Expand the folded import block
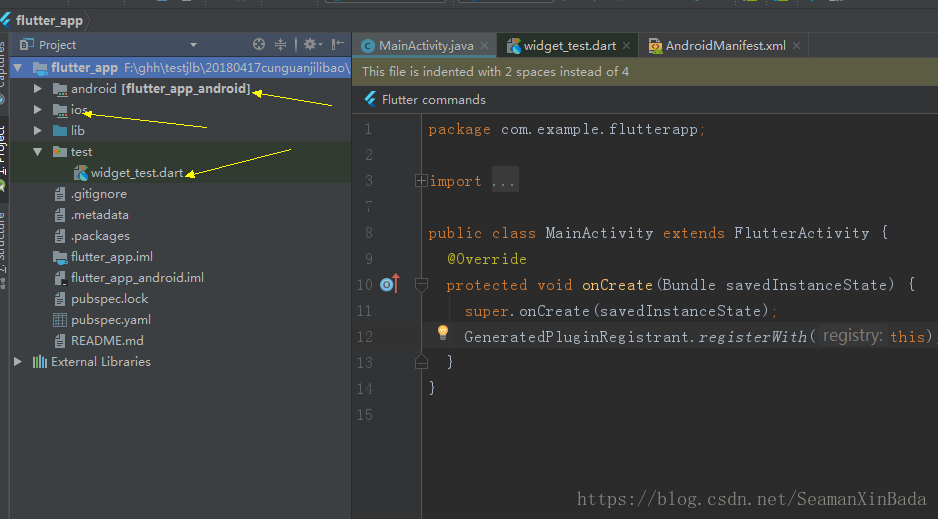The height and width of the screenshot is (519, 938). 421,180
